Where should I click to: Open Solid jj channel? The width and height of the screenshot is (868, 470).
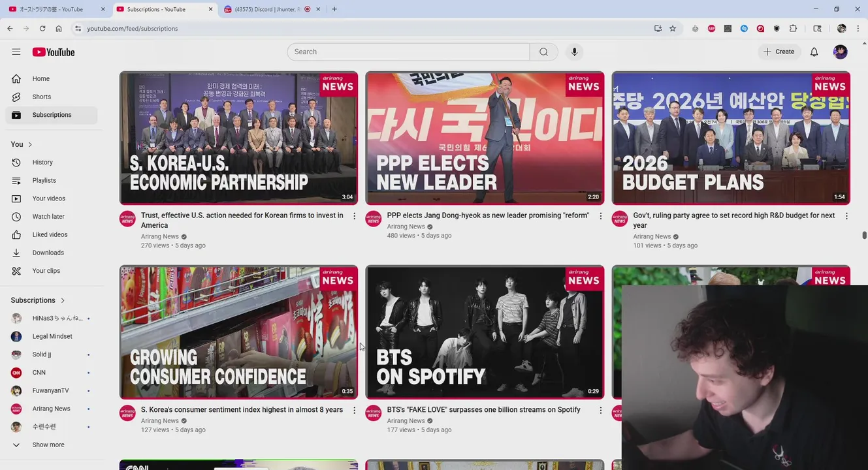click(x=52, y=354)
